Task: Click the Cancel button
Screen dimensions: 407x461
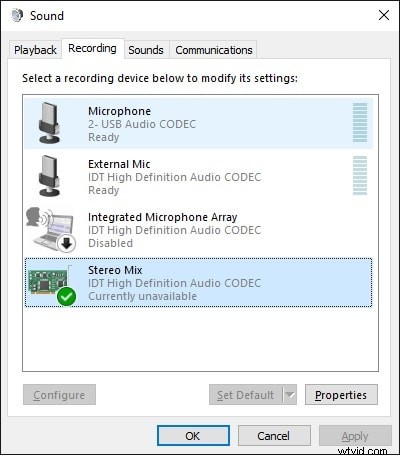Action: pyautogui.click(x=274, y=436)
